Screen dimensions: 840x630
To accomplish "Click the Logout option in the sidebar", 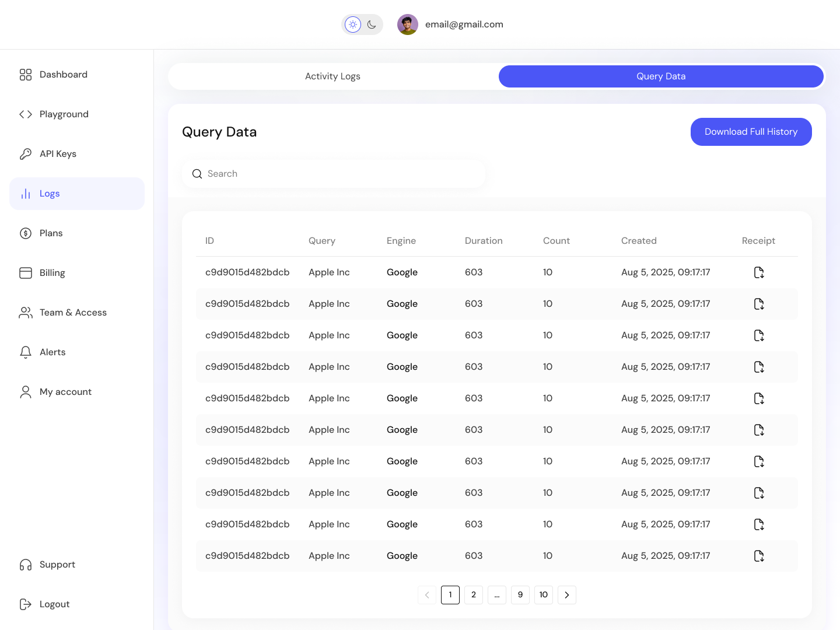I will (54, 604).
